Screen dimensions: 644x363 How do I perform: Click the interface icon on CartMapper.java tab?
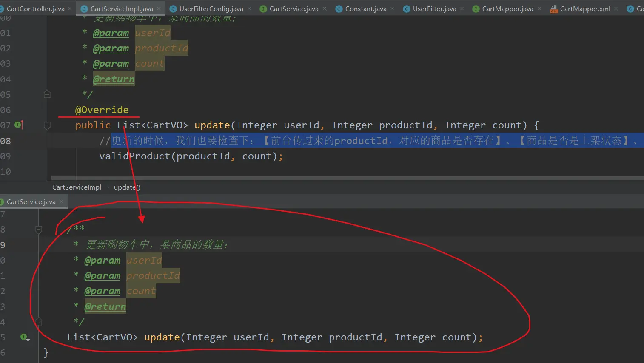tap(476, 9)
